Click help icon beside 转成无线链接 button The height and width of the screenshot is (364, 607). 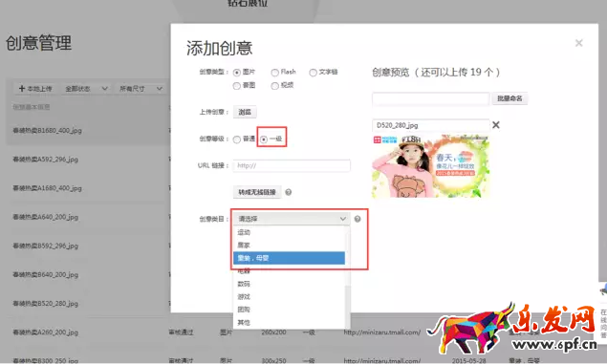point(289,192)
